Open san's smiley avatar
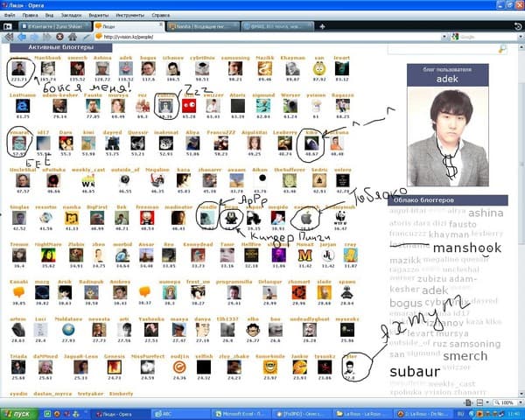 pos(319,68)
